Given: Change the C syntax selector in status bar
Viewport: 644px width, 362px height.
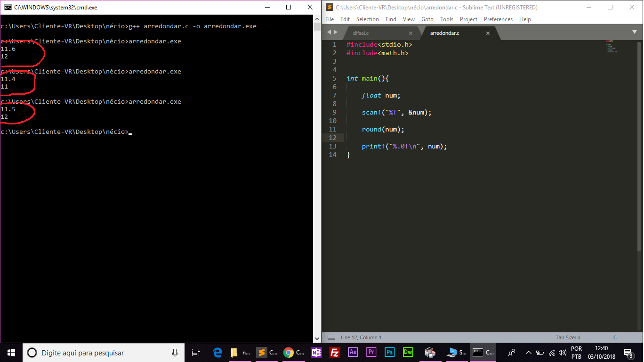Looking at the screenshot, I should pyautogui.click(x=615, y=337).
